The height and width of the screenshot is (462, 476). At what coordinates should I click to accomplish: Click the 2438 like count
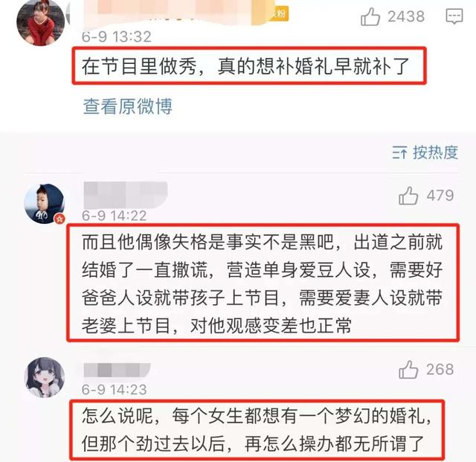point(406,16)
